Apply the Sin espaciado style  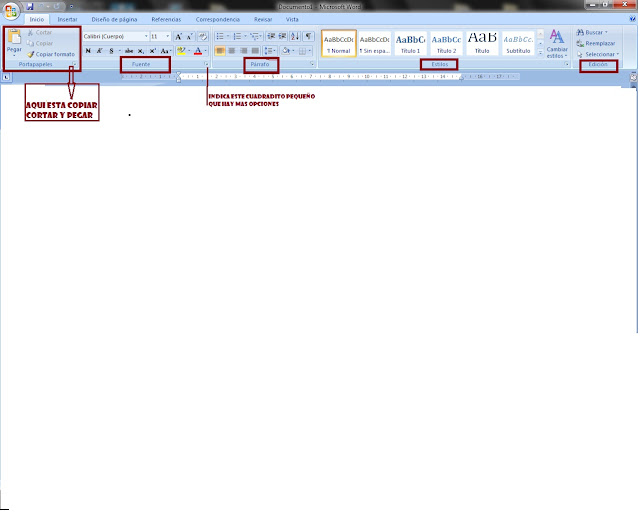point(374,43)
